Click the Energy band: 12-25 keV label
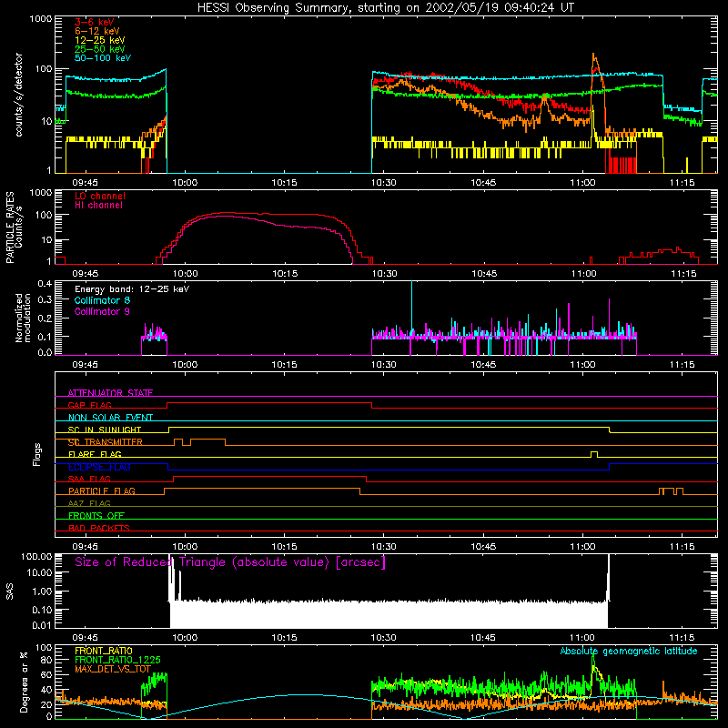This screenshot has height=728, width=728. click(132, 289)
